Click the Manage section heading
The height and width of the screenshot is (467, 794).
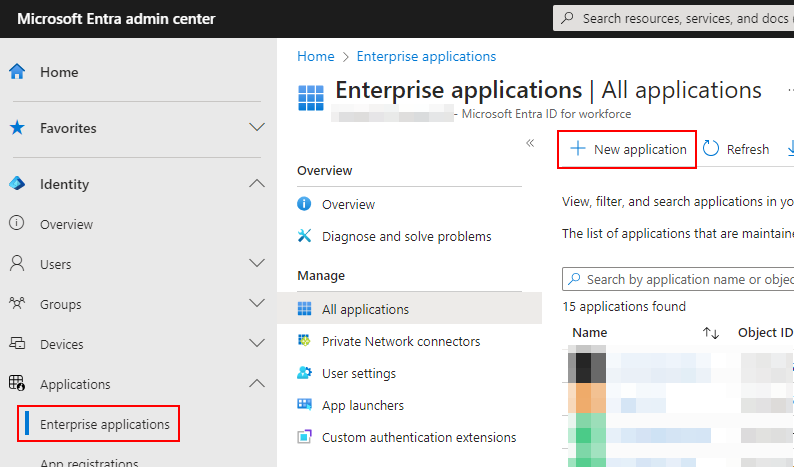(321, 276)
